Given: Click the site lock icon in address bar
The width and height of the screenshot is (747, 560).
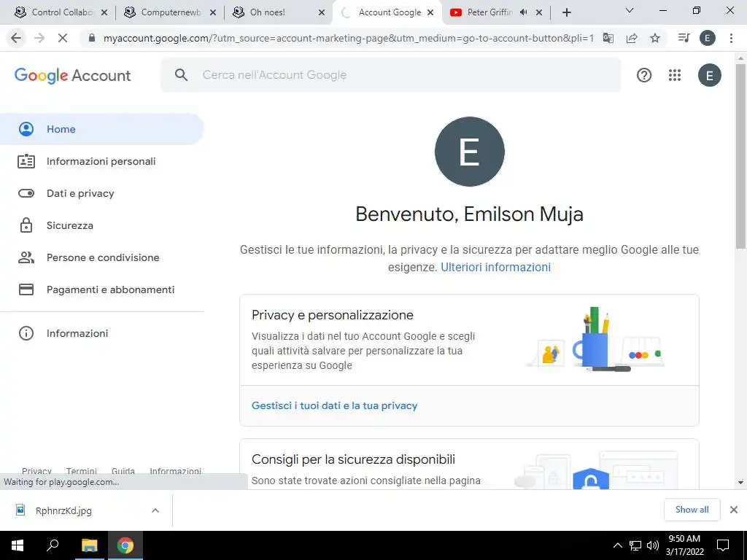Looking at the screenshot, I should pyautogui.click(x=92, y=38).
